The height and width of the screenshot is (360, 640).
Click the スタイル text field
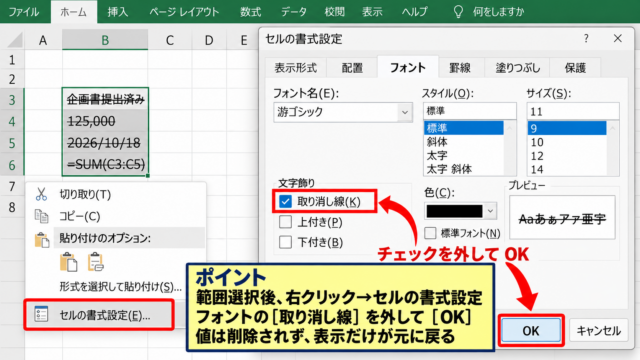click(469, 111)
